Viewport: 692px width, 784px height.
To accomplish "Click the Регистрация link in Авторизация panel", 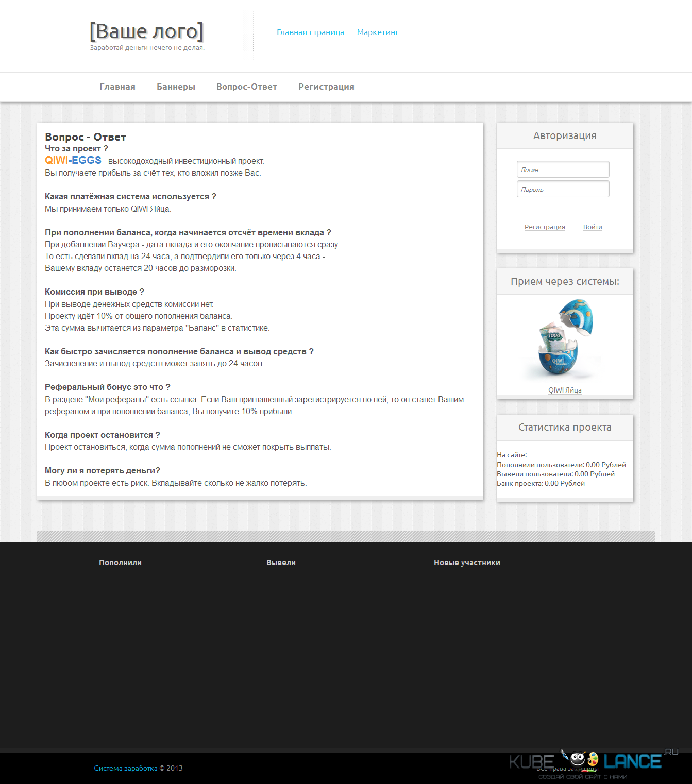I will pos(545,227).
